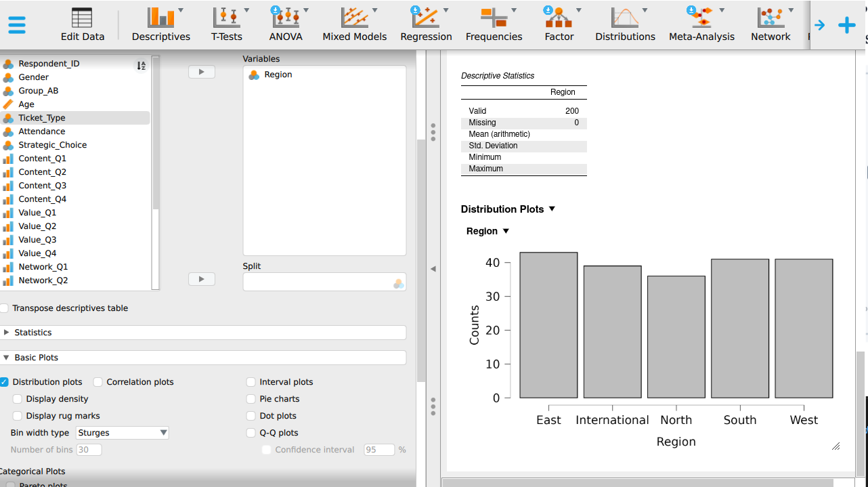
Task: Open the Bin width type dropdown
Action: [x=122, y=433]
